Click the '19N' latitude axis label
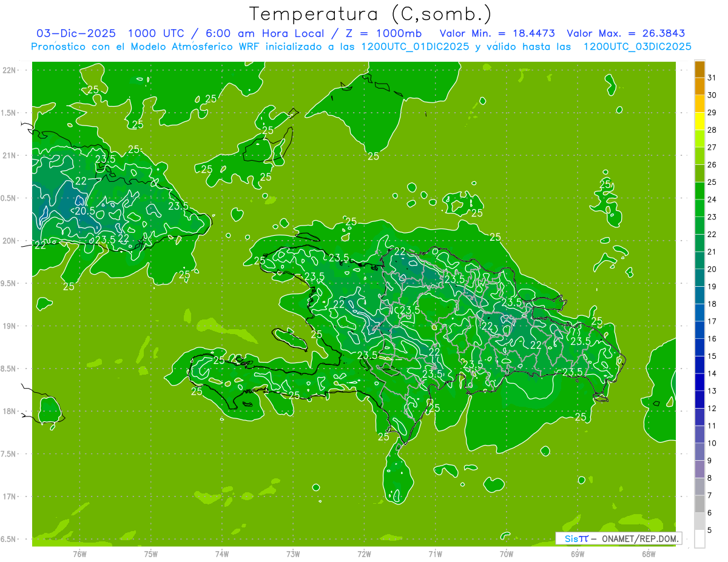The width and height of the screenshot is (728, 562). coord(9,326)
